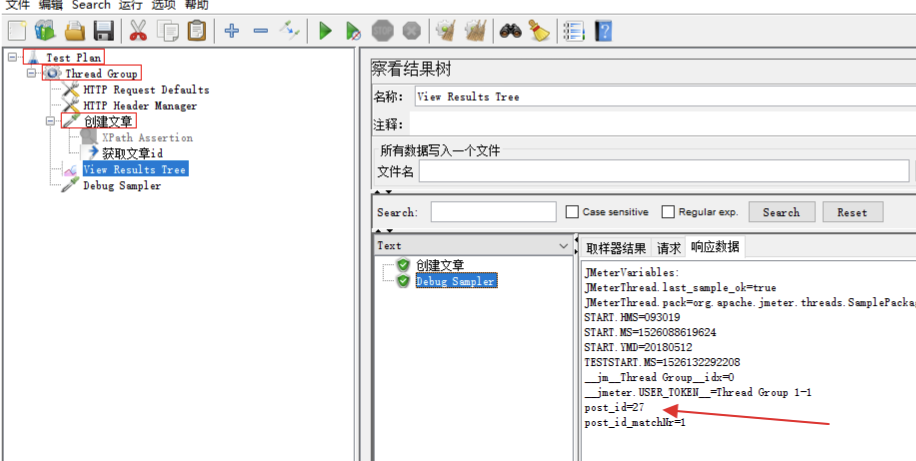Screen dimensions: 916x461
Task: Click the Open file icon
Action: point(75,30)
